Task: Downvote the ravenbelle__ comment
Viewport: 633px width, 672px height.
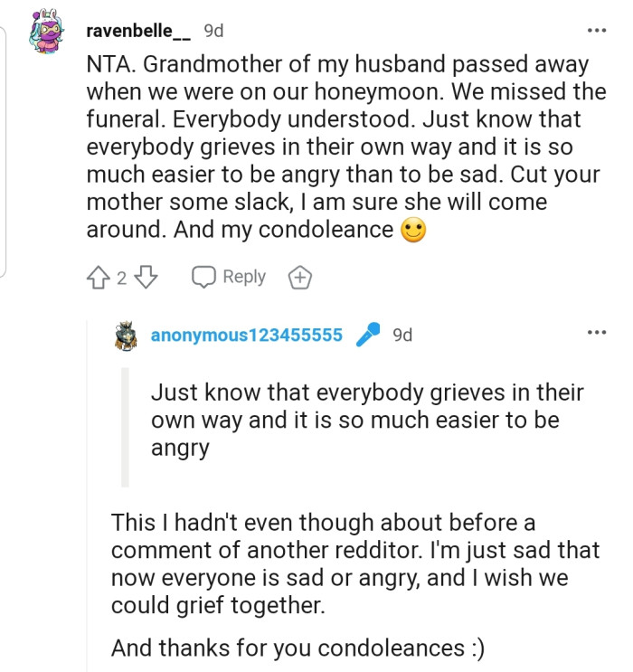Action: (146, 278)
